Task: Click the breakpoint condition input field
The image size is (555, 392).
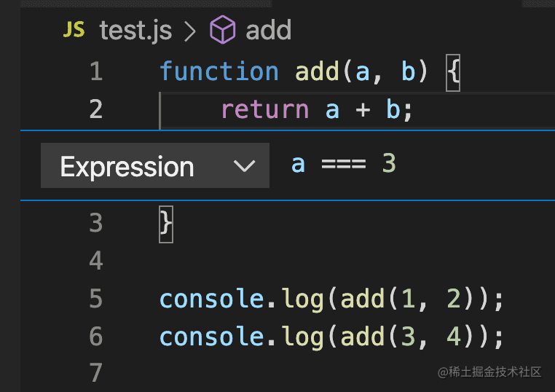Action: coord(408,164)
